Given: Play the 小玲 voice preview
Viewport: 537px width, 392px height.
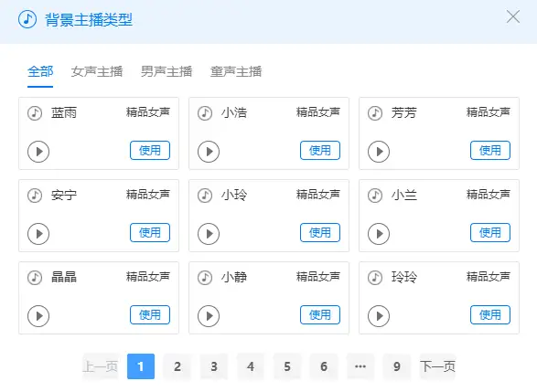Looking at the screenshot, I should click(209, 234).
